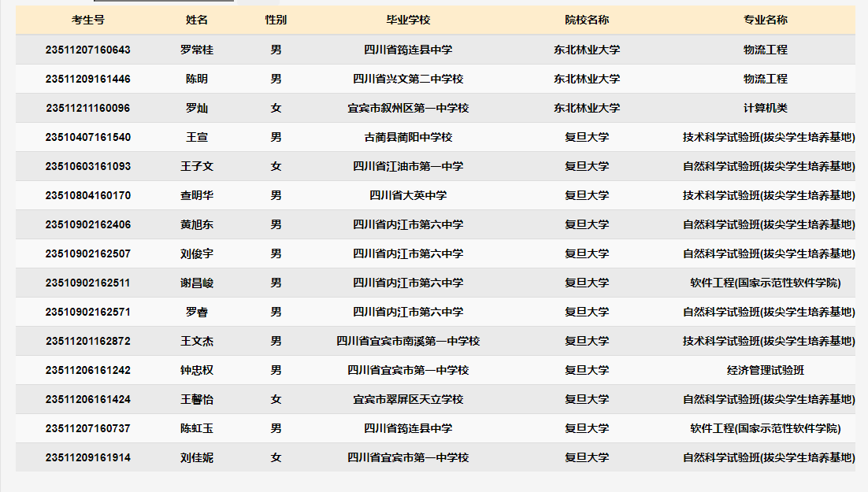Click 物流工程 in 陈明's row
Viewport: 868px width, 492px height.
[x=766, y=80]
